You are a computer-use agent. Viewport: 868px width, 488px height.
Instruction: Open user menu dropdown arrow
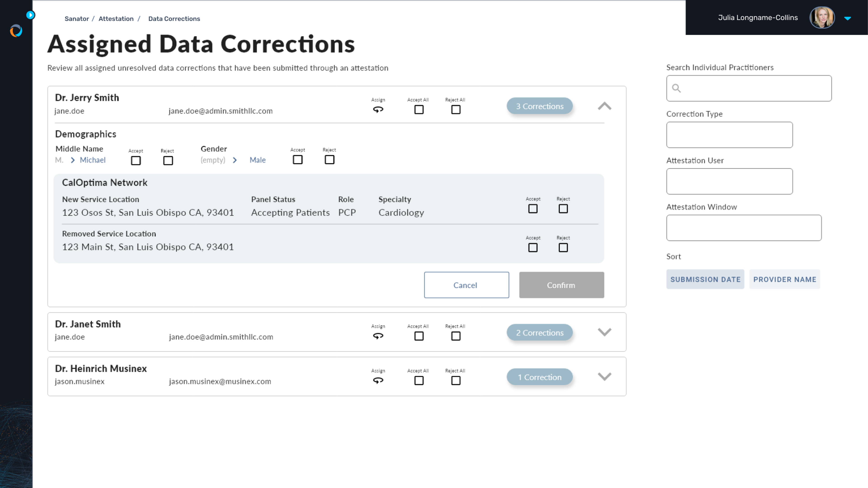point(847,18)
